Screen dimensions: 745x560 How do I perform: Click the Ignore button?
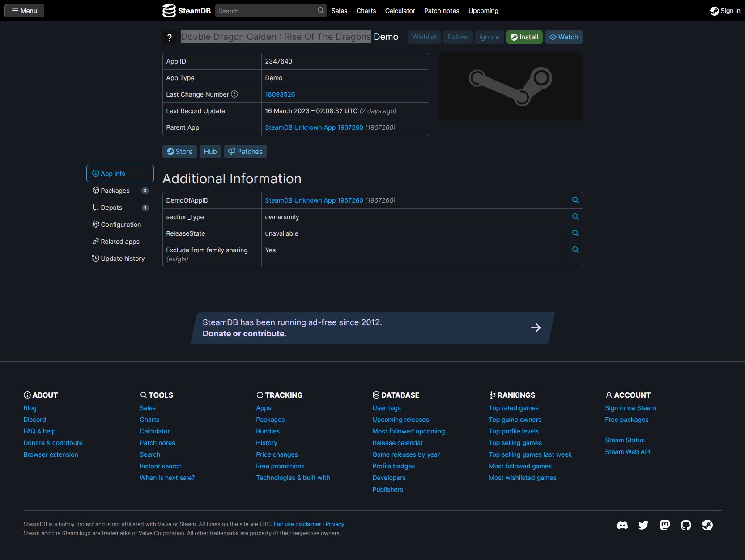(489, 37)
